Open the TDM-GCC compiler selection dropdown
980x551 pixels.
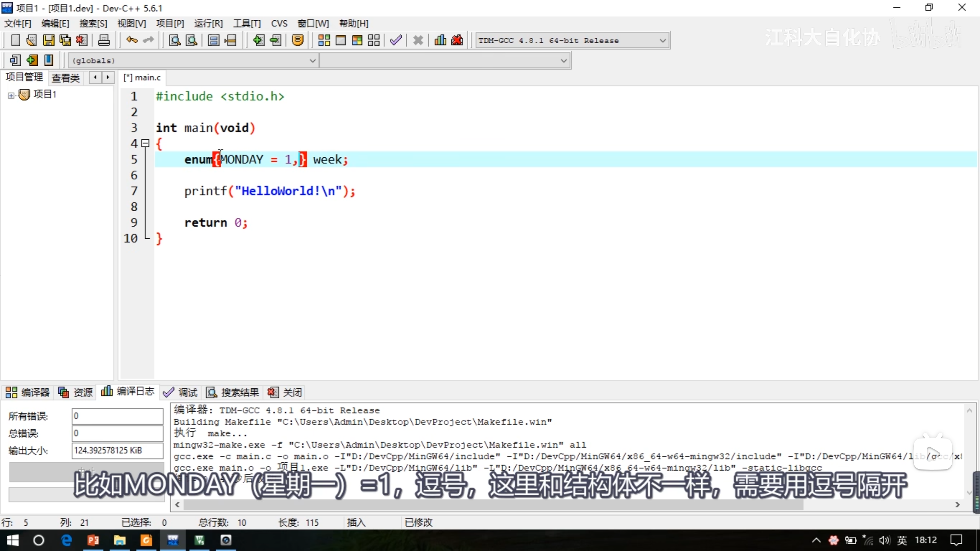pyautogui.click(x=662, y=41)
